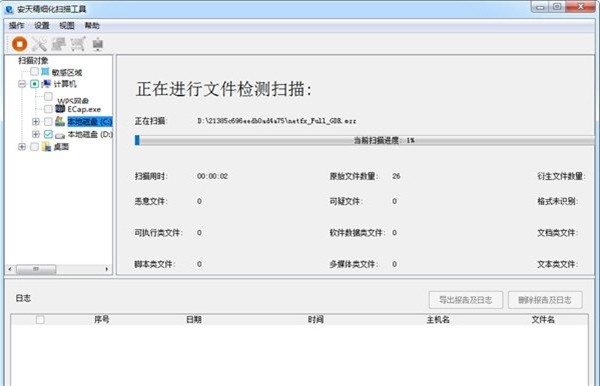600x386 pixels.
Task: Stop the scan with the orange stop button
Action: click(x=20, y=44)
